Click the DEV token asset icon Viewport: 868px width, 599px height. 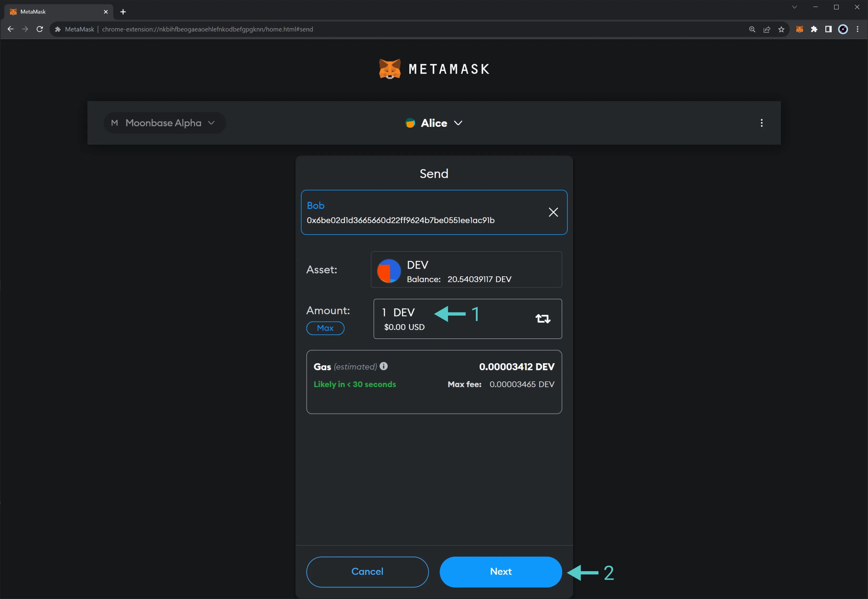(x=388, y=271)
